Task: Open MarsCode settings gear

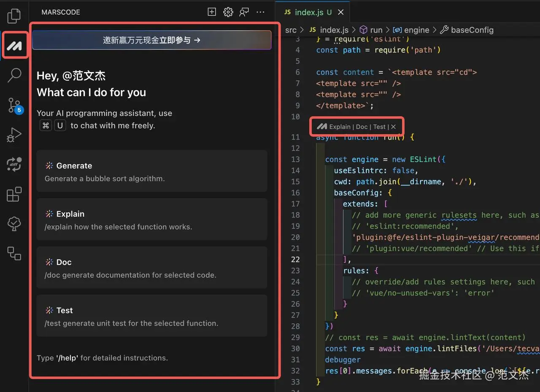Action: point(228,12)
